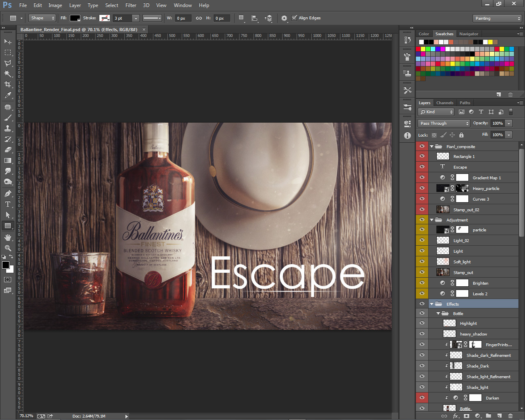The width and height of the screenshot is (525, 420).
Task: Hide the Escape text layer
Action: (422, 167)
